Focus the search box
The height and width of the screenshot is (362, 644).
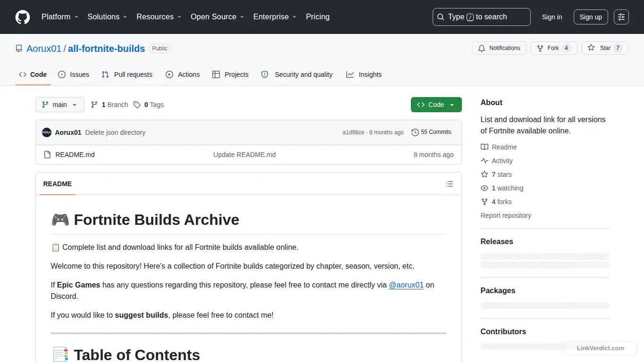coord(481,17)
